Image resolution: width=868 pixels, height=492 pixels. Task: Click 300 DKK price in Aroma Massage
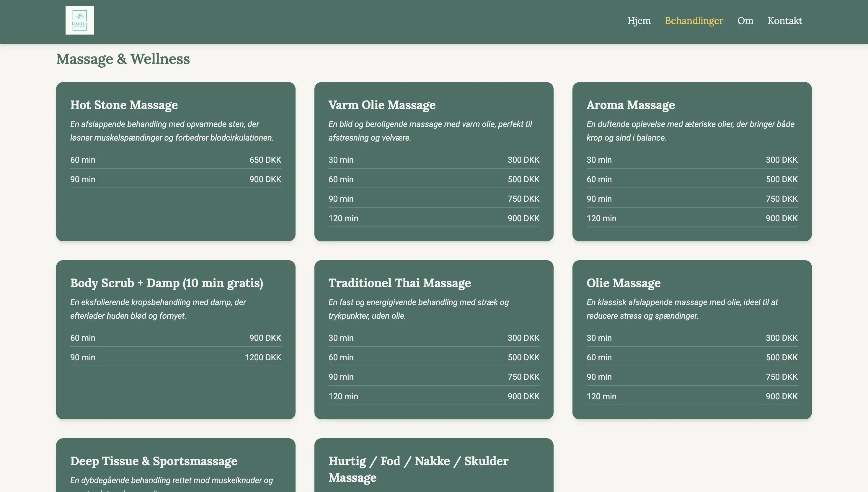coord(781,160)
